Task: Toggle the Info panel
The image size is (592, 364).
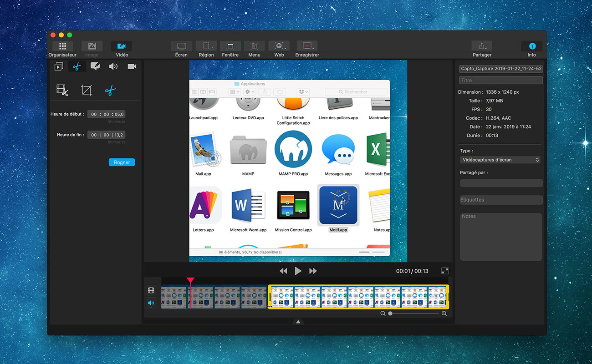Action: (531, 46)
